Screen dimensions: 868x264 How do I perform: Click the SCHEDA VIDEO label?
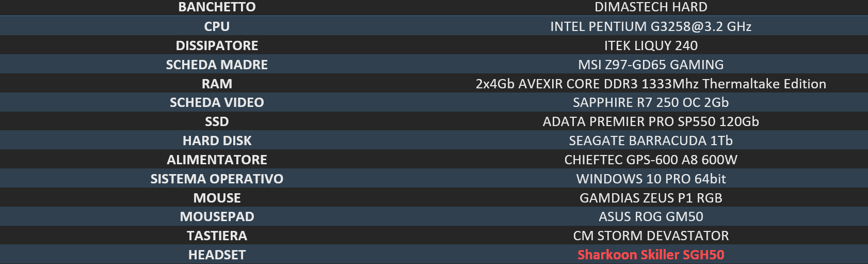tap(217, 102)
